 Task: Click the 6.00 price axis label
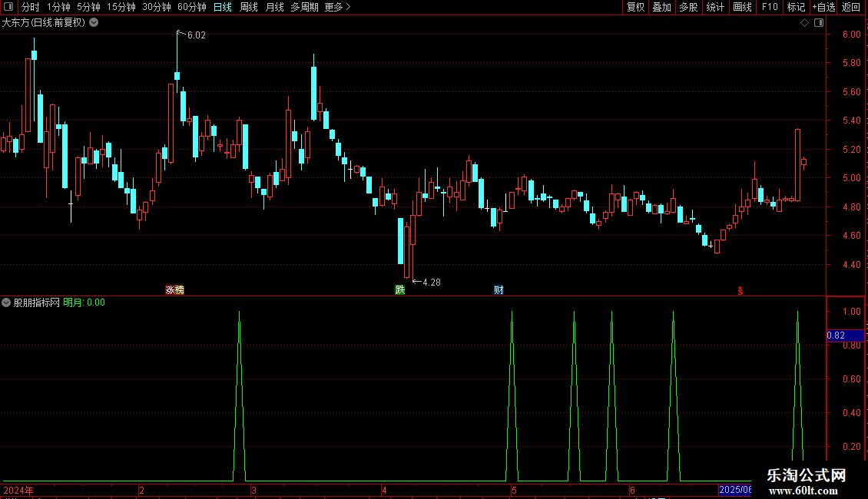click(x=851, y=35)
